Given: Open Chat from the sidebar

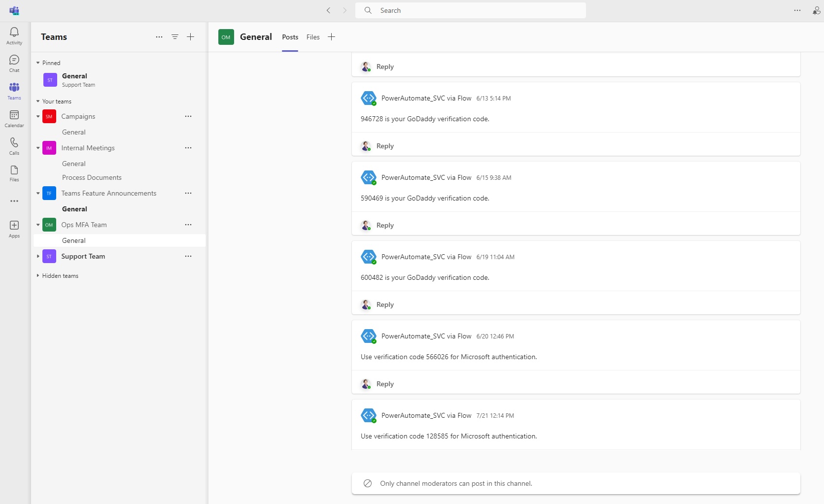Looking at the screenshot, I should (x=14, y=63).
